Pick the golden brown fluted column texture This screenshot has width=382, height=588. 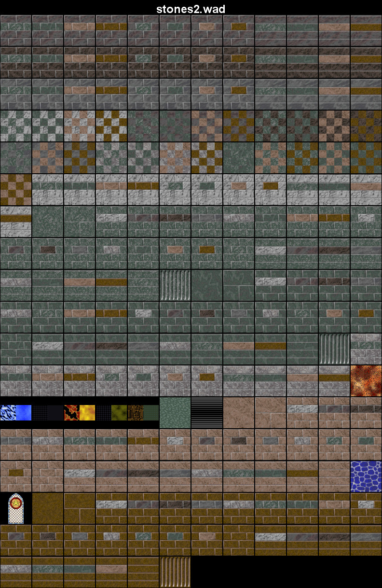click(x=175, y=572)
